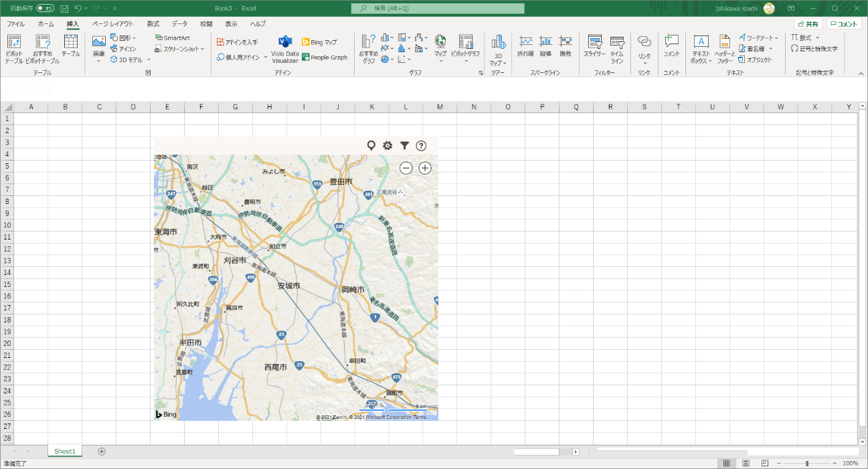Image resolution: width=868 pixels, height=469 pixels.
Task: Insert a SmartArt graphic
Action: click(x=172, y=38)
